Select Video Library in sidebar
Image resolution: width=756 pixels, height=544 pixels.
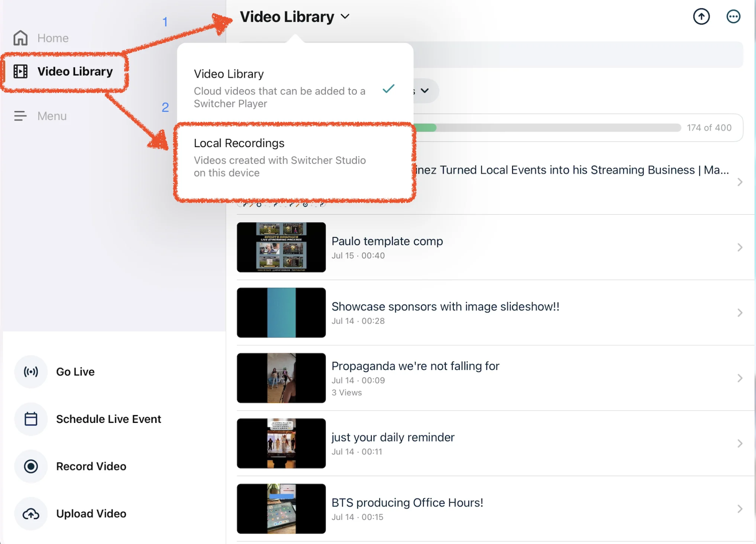pyautogui.click(x=64, y=71)
